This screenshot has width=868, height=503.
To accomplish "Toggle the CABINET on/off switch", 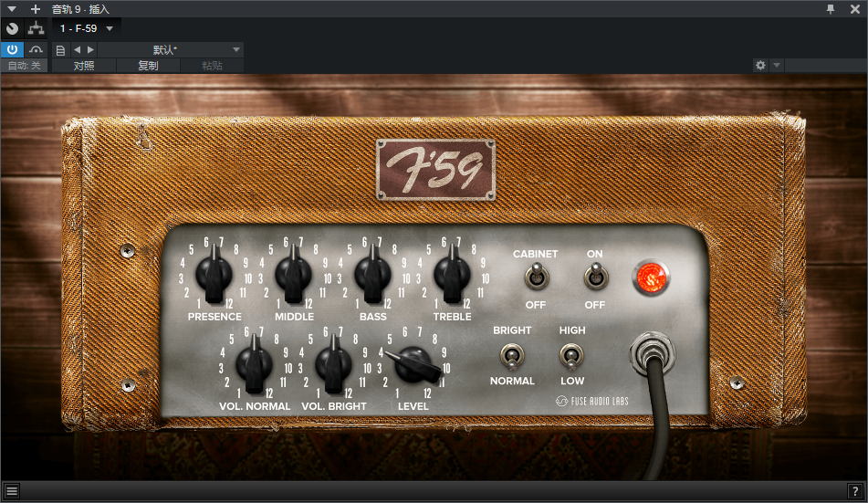I will coord(537,277).
